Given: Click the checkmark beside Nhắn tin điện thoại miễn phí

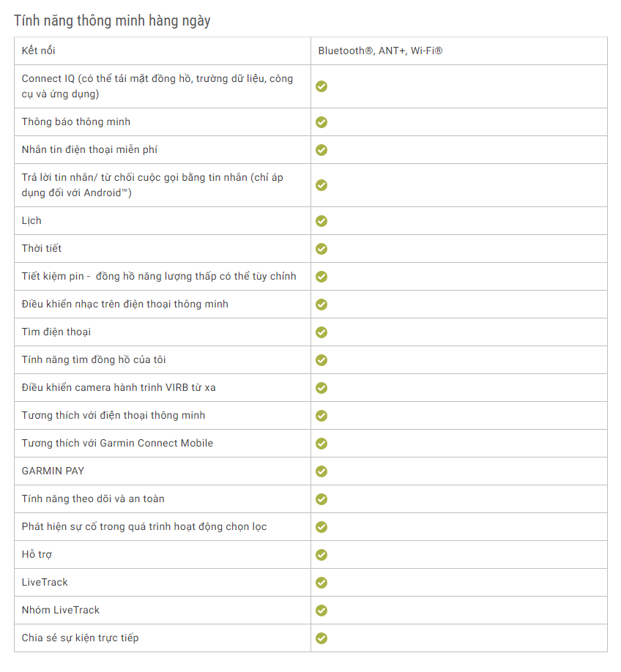Looking at the screenshot, I should click(x=321, y=150).
